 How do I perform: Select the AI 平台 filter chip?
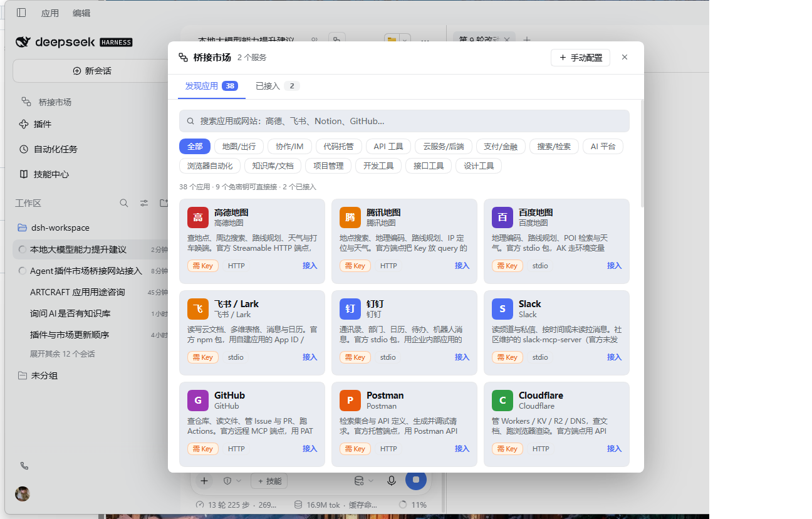pos(603,146)
